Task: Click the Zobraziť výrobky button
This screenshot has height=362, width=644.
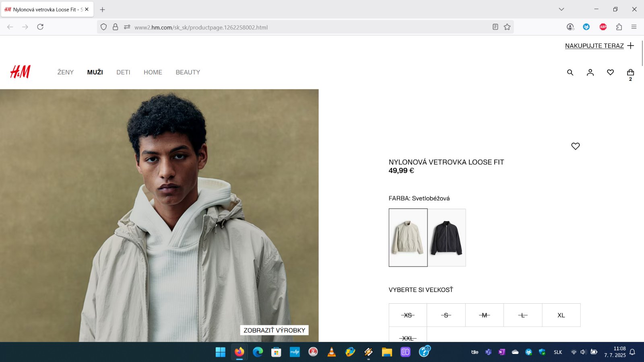Action: point(274,330)
